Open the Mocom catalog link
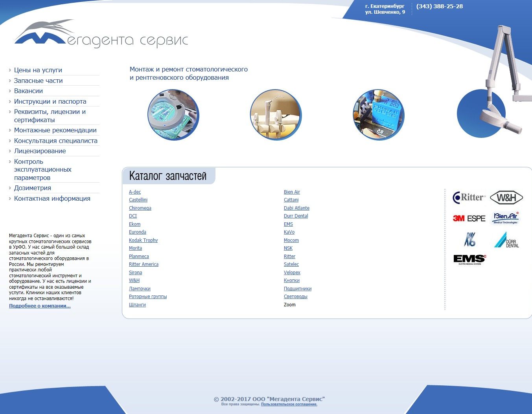Image resolution: width=532 pixels, height=414 pixels. (291, 240)
